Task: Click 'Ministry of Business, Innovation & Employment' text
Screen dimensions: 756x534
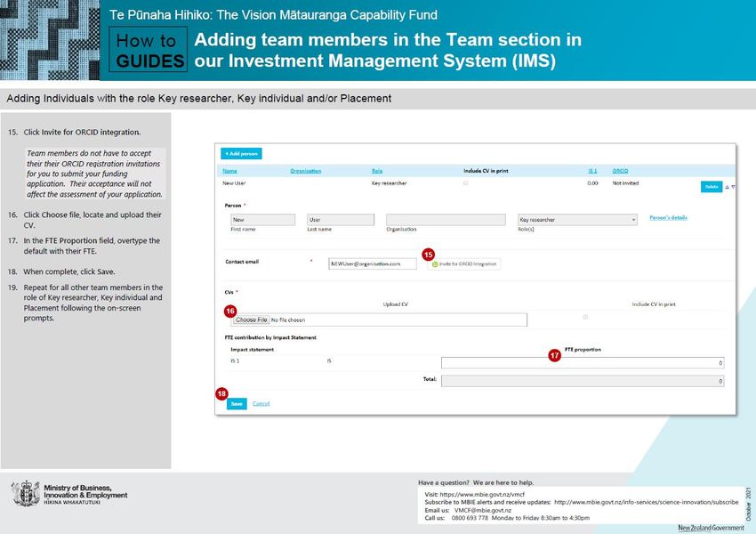Action: click(x=85, y=491)
